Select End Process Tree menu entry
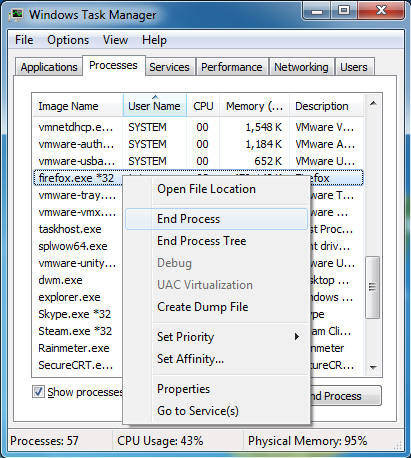411x458 pixels. point(216,241)
